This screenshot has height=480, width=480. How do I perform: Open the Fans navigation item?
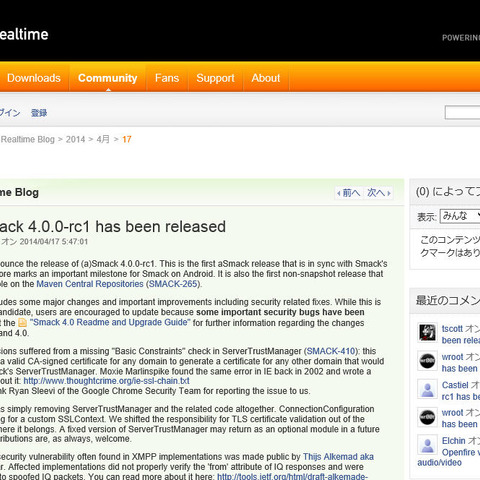click(x=167, y=78)
